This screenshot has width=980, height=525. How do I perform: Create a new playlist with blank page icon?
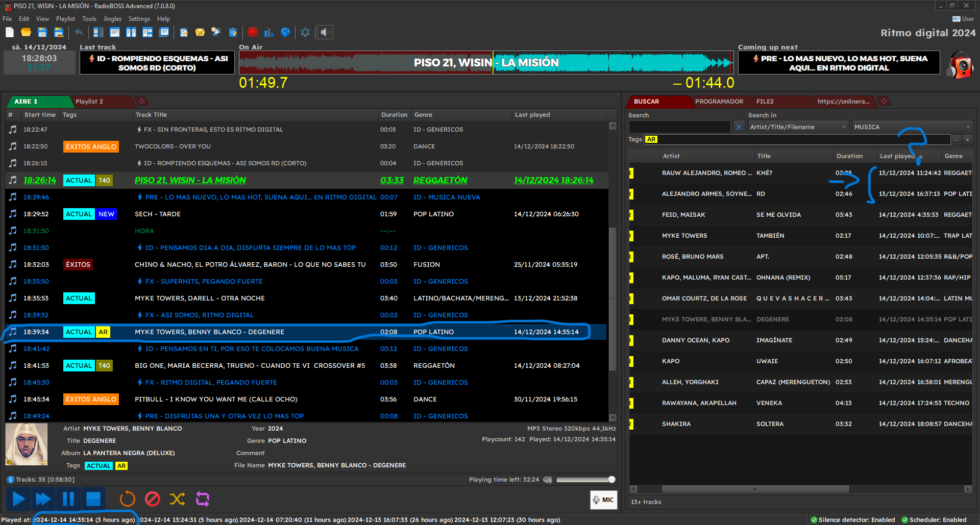pyautogui.click(x=10, y=32)
